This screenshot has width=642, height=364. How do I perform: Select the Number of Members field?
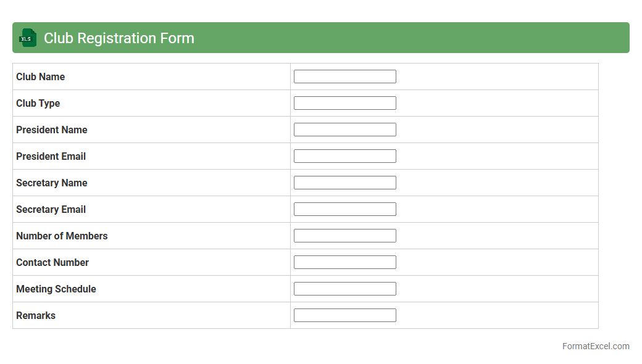click(x=344, y=236)
